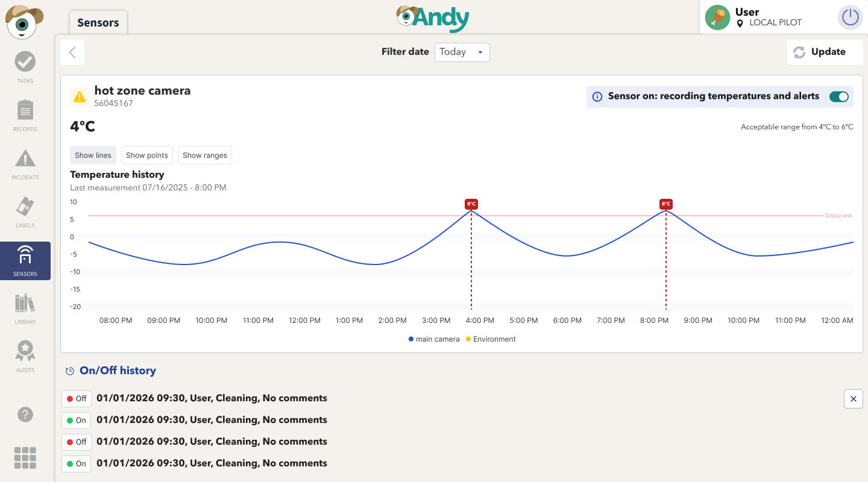
Task: Click the 8°C marker near 4:00 PM
Action: point(471,204)
